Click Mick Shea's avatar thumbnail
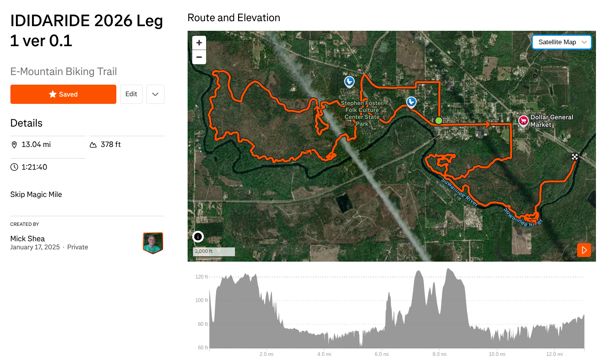The height and width of the screenshot is (364, 616). click(x=153, y=243)
